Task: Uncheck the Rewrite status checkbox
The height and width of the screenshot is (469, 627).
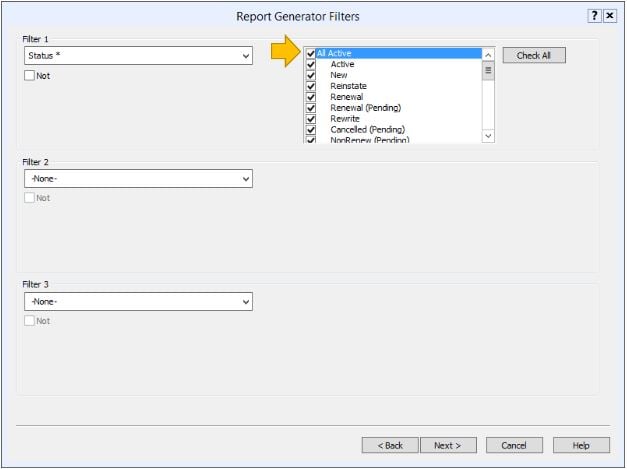Action: (x=311, y=119)
